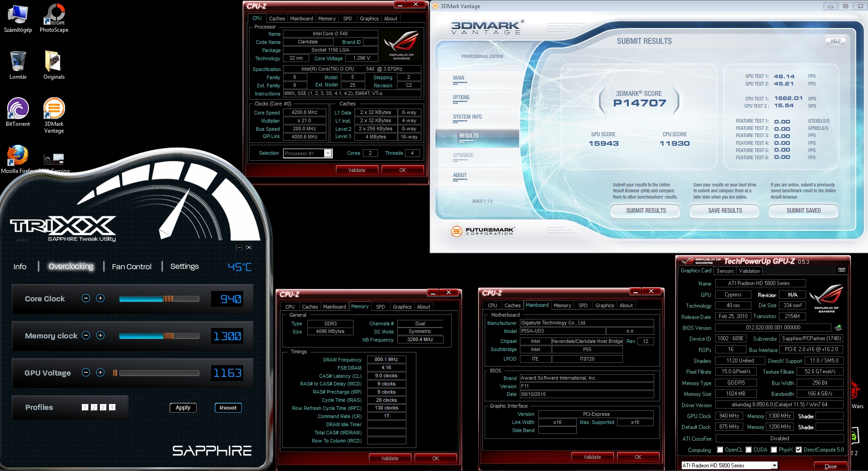Open SYSTEM INFO in 3DMark Vantage sidebar
This screenshot has height=471, width=868.
tap(467, 117)
